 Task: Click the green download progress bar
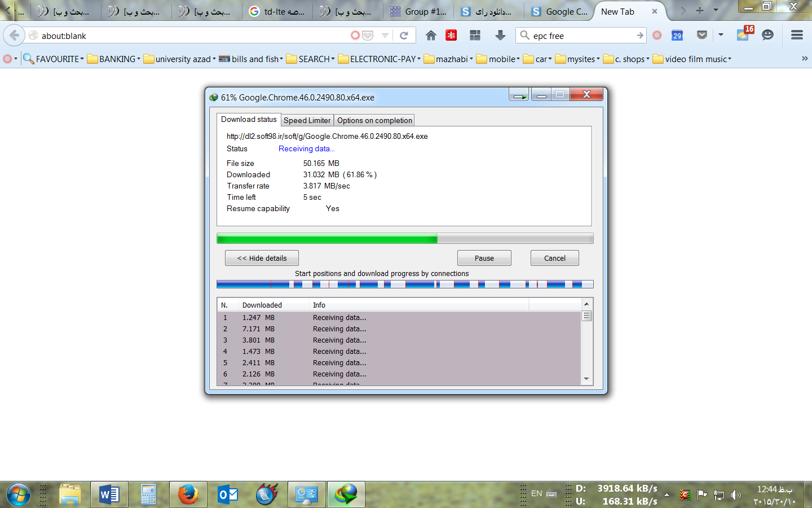coord(405,239)
